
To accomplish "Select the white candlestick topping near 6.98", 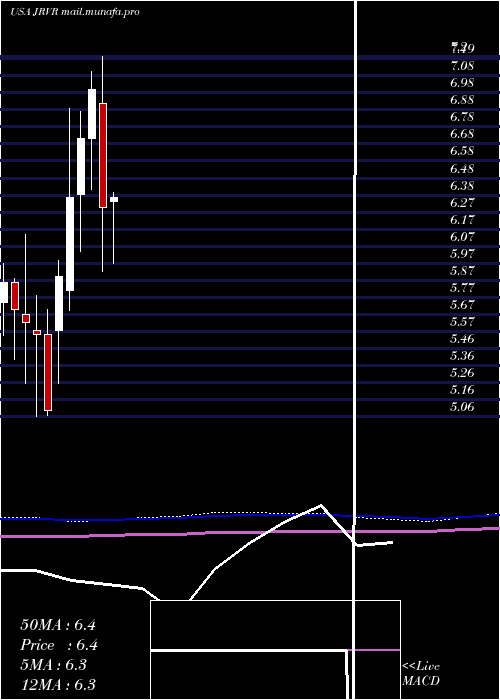I will pyautogui.click(x=92, y=114).
